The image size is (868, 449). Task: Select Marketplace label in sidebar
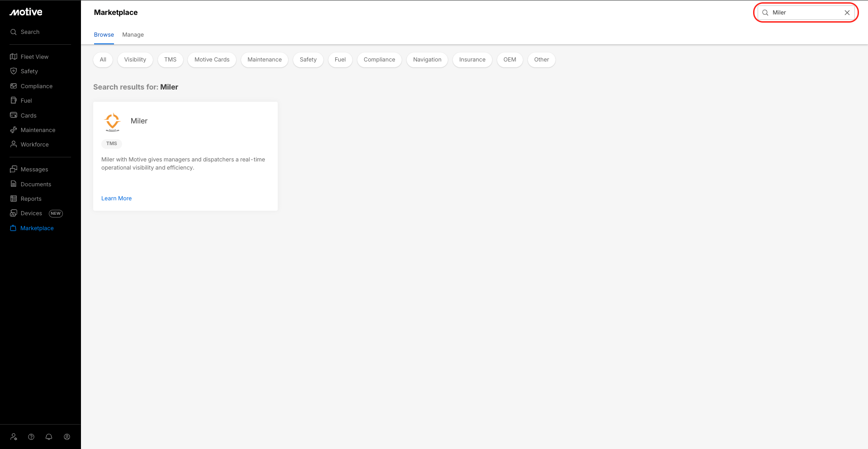coord(37,228)
